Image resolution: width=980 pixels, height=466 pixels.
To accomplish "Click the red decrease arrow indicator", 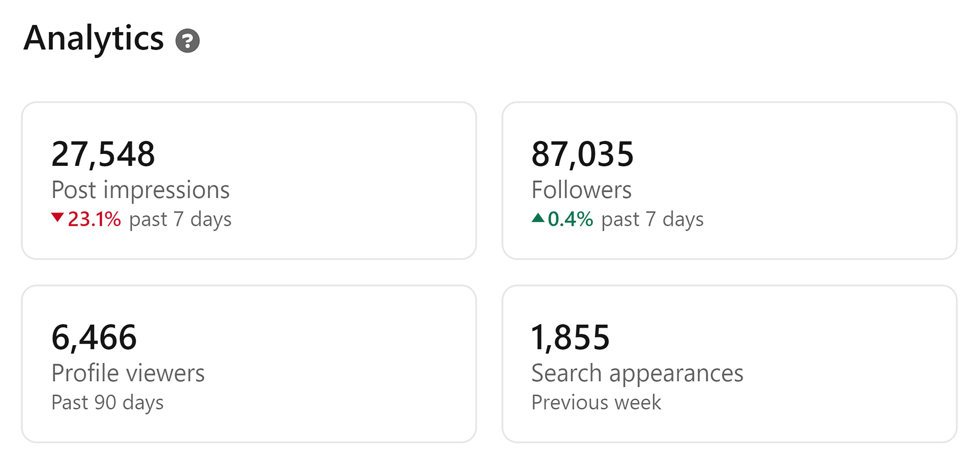I will point(57,218).
